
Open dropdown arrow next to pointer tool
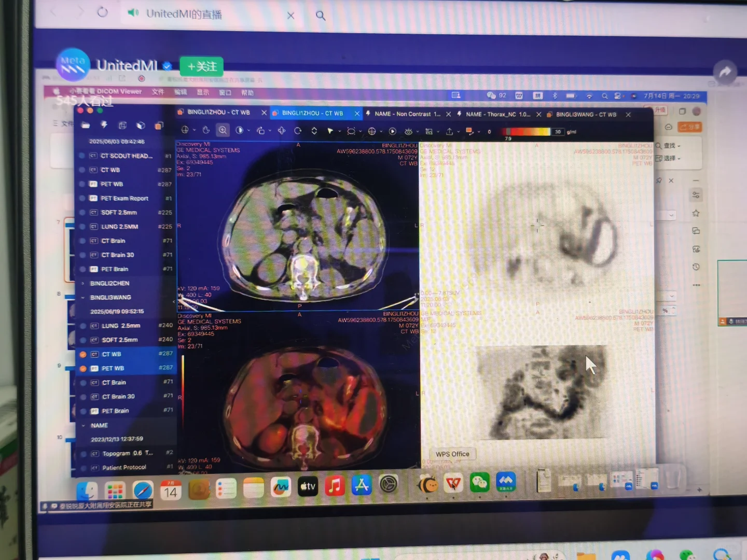339,131
